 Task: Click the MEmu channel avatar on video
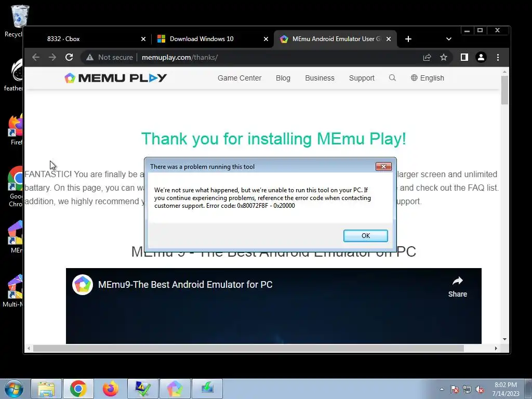click(83, 284)
